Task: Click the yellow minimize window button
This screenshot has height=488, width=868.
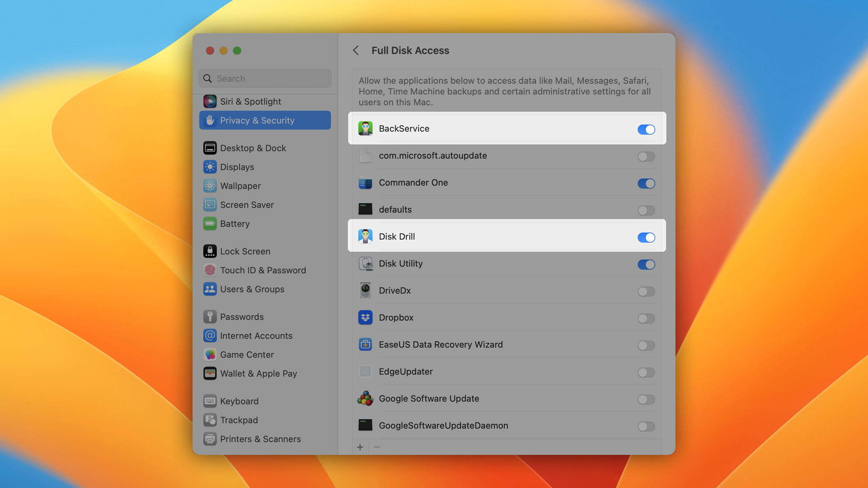Action: pos(223,50)
